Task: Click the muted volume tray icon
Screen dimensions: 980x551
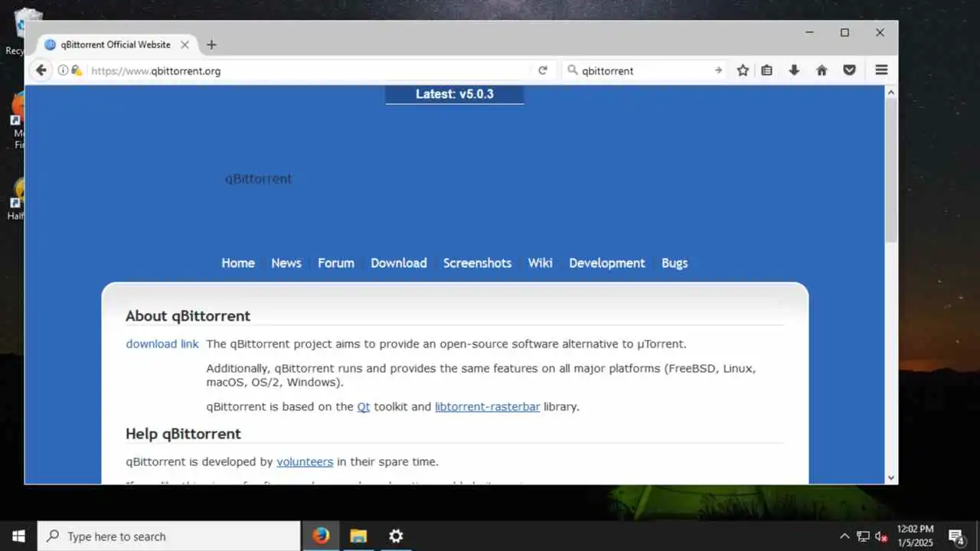Action: click(881, 536)
